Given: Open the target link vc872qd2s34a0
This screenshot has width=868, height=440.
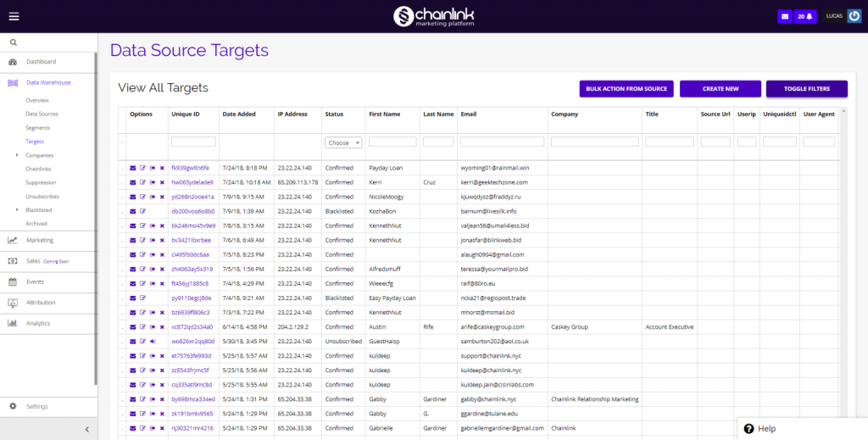Looking at the screenshot, I should click(x=192, y=327).
